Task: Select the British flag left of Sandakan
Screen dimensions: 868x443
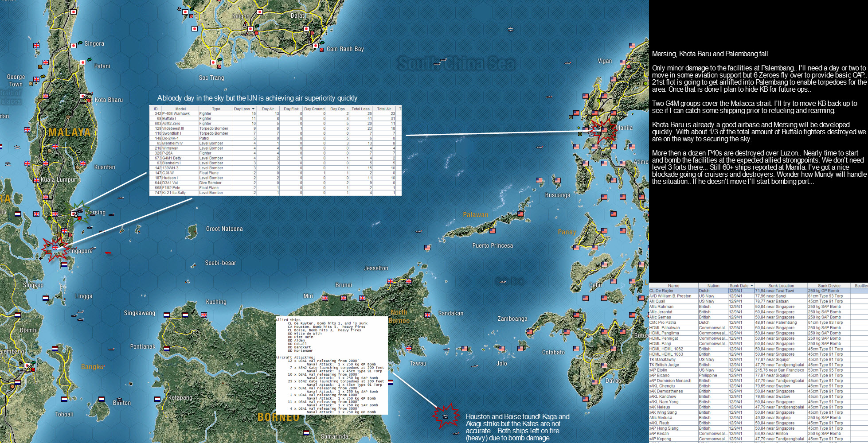Action: coord(427,315)
